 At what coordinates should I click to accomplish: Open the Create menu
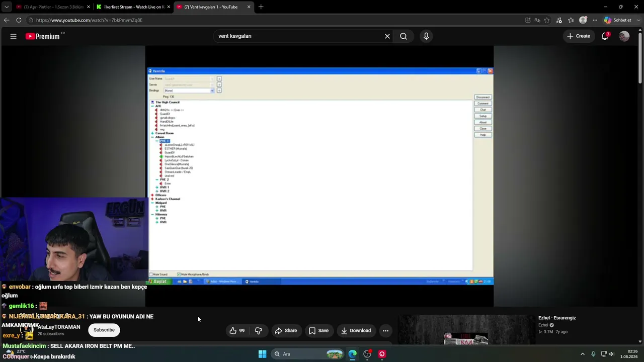(x=579, y=36)
